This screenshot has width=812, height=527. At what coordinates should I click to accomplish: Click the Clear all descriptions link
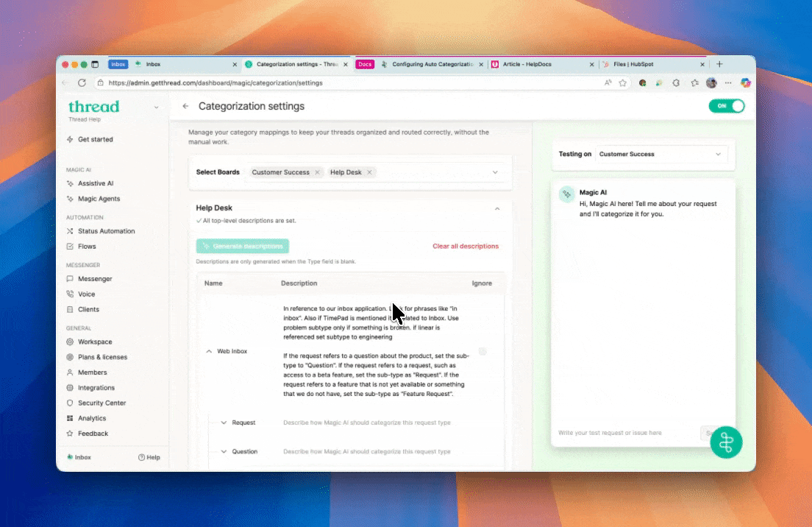click(465, 247)
